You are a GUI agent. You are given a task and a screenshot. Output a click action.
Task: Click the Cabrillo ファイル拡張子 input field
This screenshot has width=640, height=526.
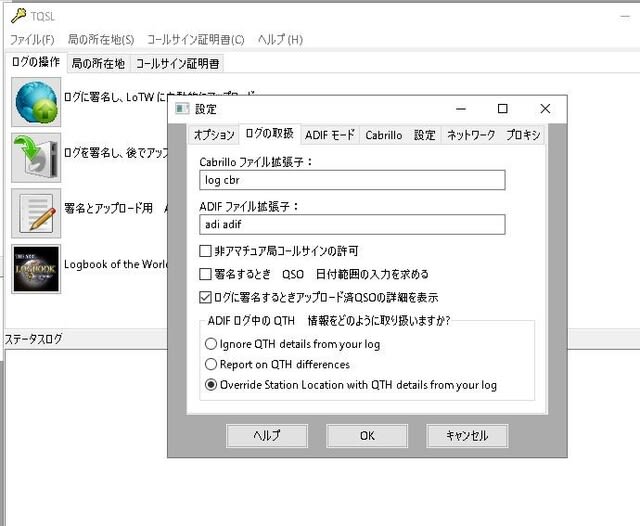tap(352, 180)
